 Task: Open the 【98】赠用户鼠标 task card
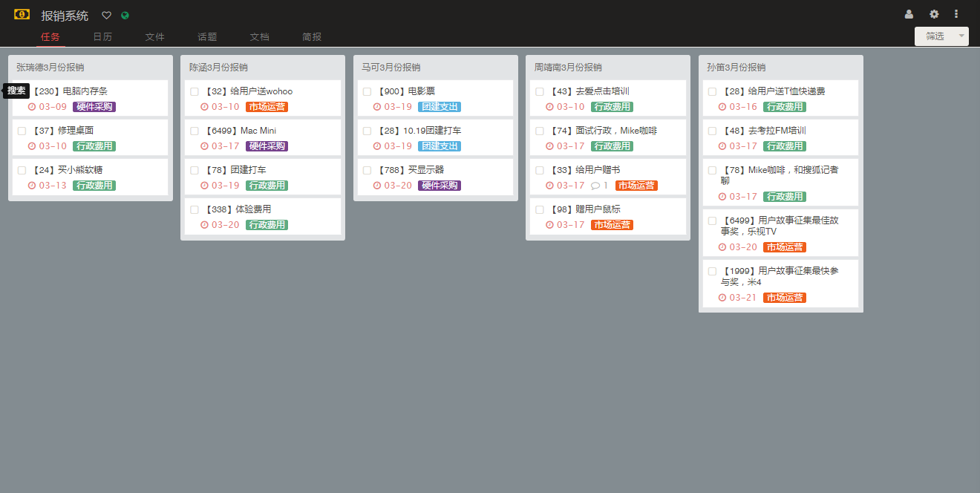point(608,216)
